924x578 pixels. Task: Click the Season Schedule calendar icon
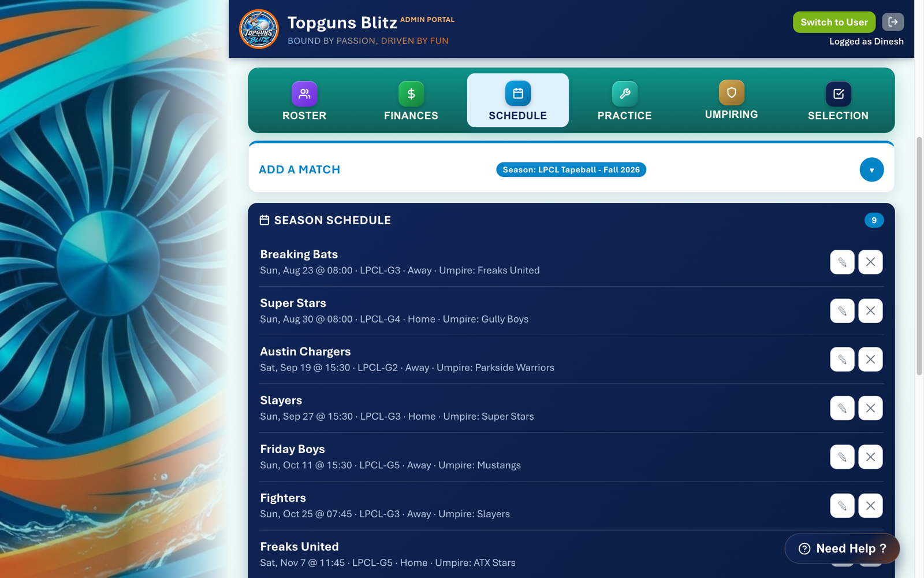click(264, 220)
